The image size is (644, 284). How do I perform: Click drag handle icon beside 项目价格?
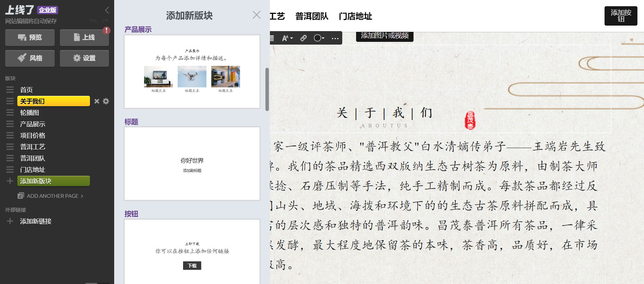10,136
